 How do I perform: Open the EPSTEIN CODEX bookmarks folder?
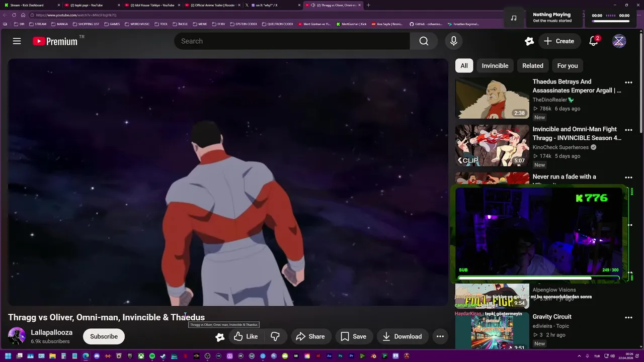click(243, 24)
